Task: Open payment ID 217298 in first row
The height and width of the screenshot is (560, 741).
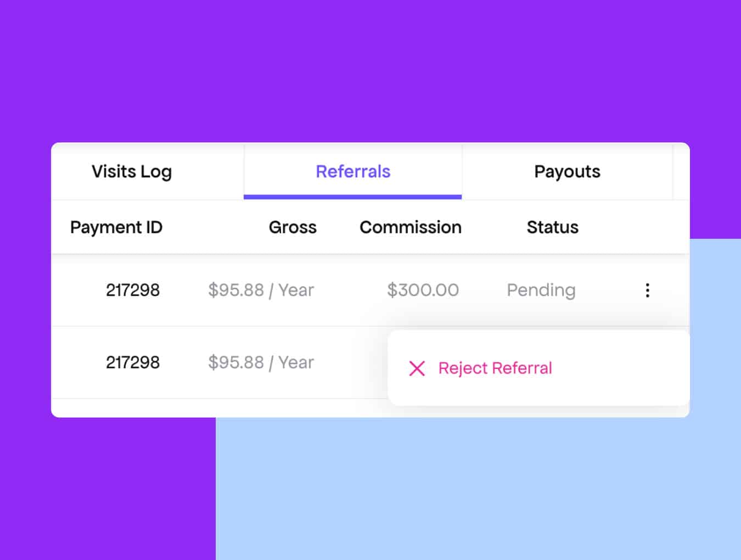Action: tap(133, 290)
